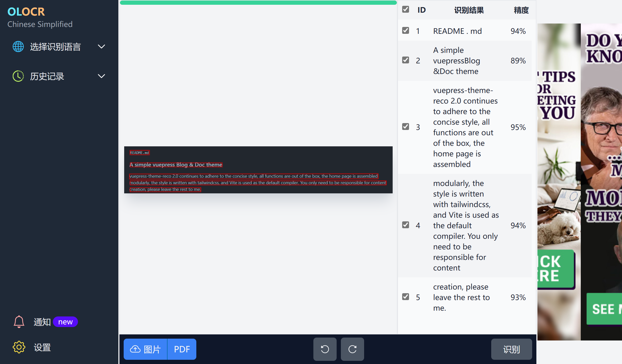Image resolution: width=622 pixels, height=364 pixels.
Task: Click the history clock icon
Action: click(18, 76)
